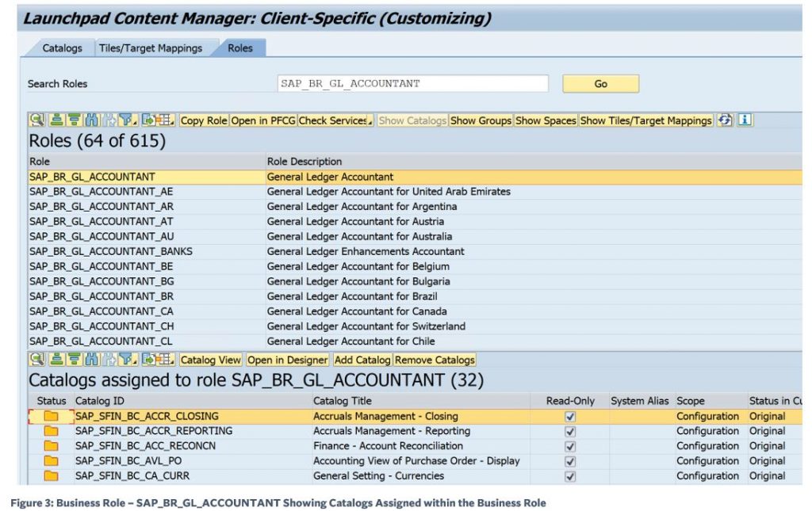Click the Find Next icon in Roles toolbar
This screenshot has width=812, height=511.
[x=109, y=120]
